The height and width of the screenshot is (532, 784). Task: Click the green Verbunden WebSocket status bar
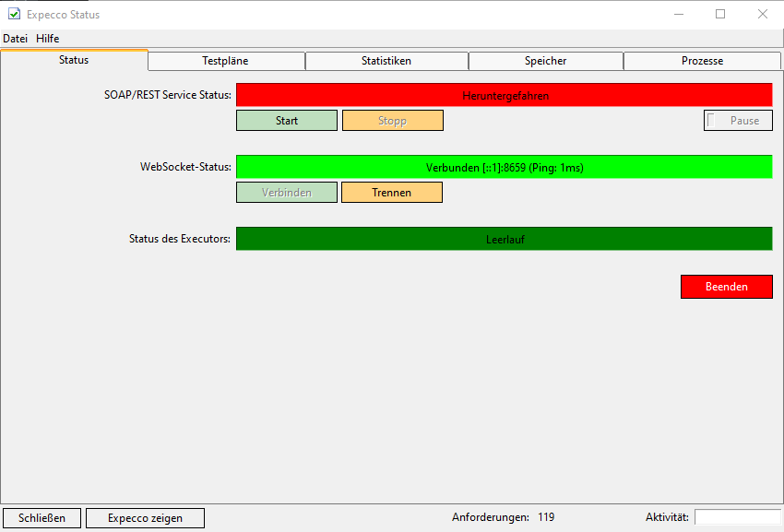coord(504,167)
